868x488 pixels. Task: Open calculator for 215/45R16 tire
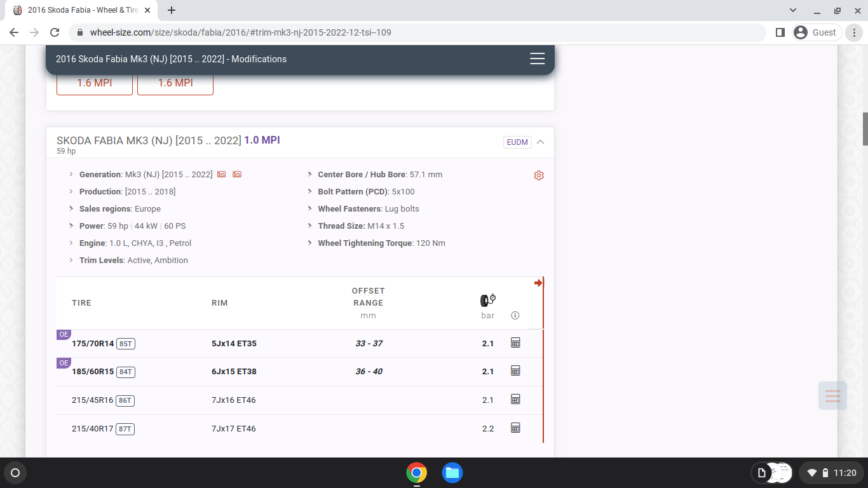click(515, 400)
